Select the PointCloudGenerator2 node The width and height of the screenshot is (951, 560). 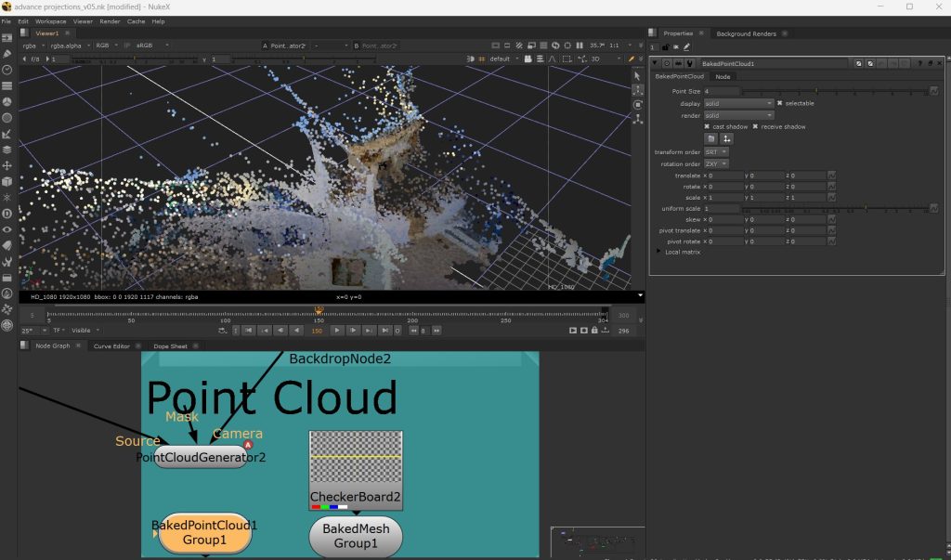pos(201,457)
